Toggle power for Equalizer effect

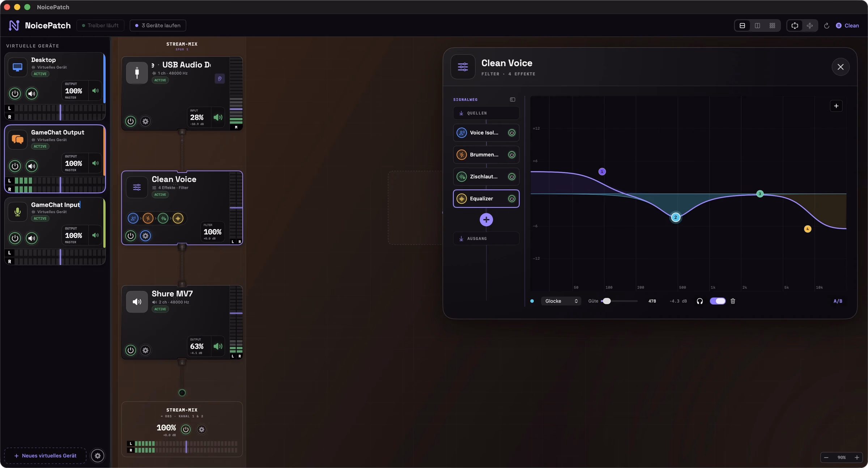click(x=512, y=199)
